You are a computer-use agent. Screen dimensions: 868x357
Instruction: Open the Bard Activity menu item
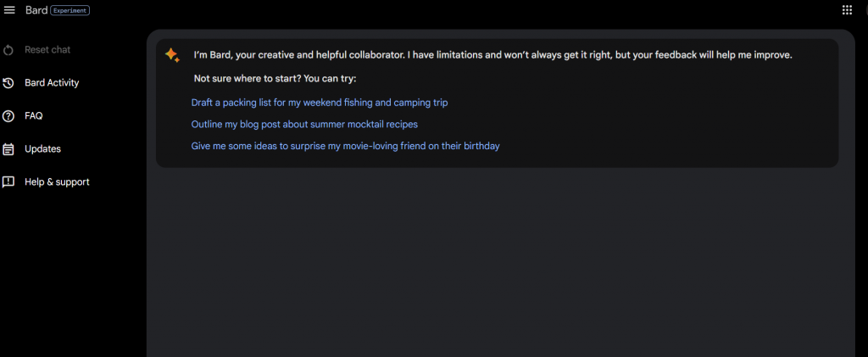pyautogui.click(x=52, y=83)
